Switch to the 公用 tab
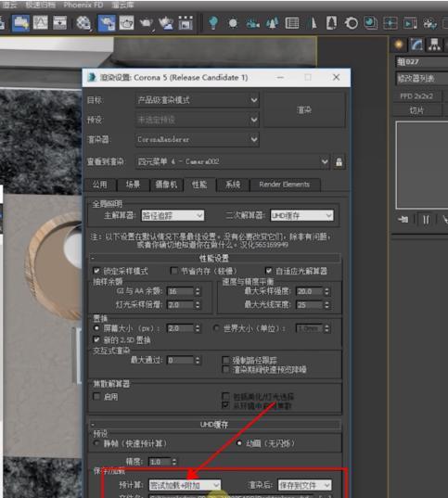Image resolution: width=448 pixels, height=498 pixels. click(100, 185)
